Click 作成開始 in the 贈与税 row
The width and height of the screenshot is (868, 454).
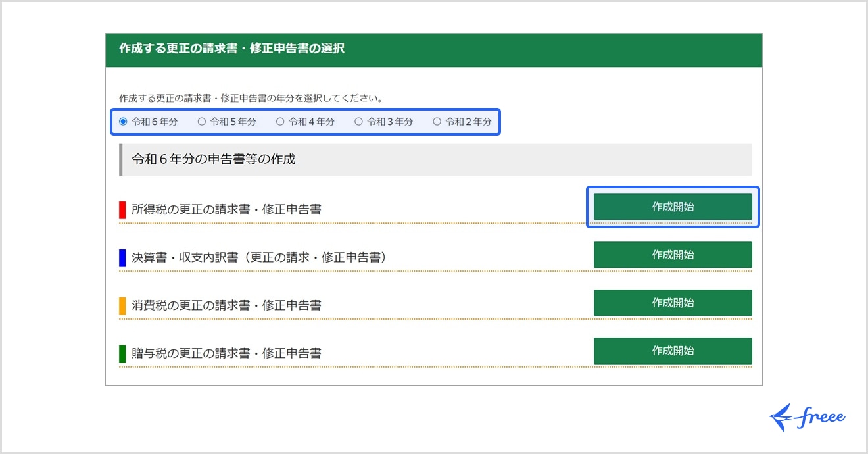point(672,351)
